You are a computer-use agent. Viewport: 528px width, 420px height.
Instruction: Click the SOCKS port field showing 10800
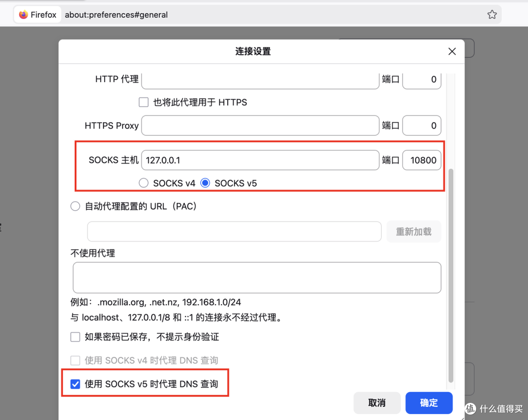click(421, 160)
